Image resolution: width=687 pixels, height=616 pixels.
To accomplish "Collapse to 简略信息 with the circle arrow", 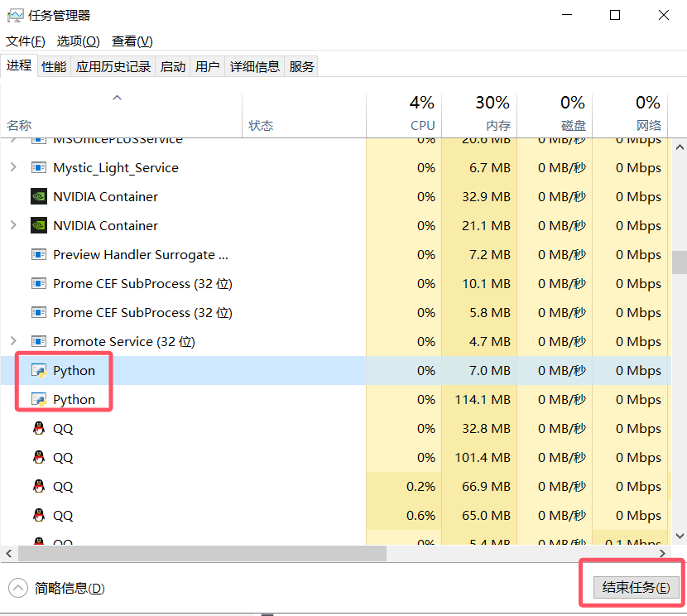I will pos(18,588).
